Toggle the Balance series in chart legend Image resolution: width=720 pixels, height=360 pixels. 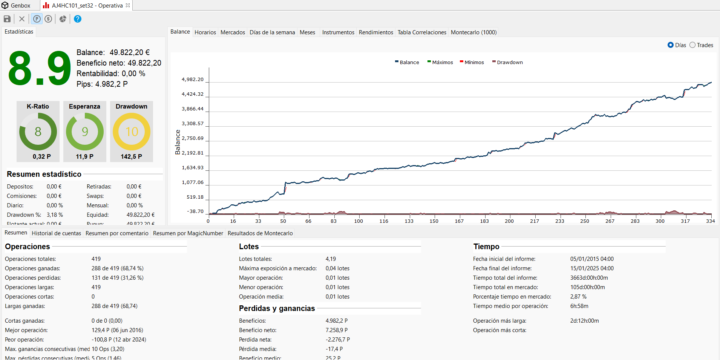pos(407,62)
